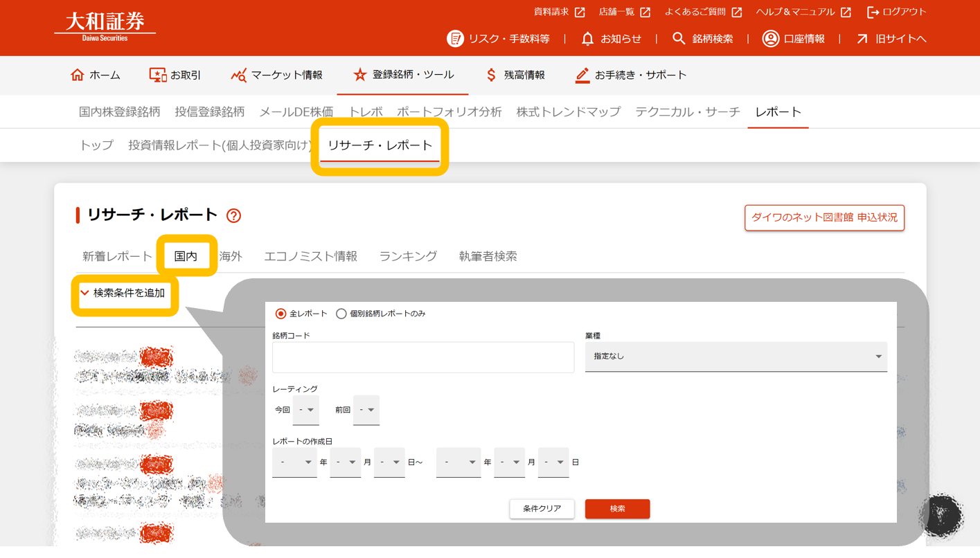Open the 前回 rating dropdown

pos(366,410)
